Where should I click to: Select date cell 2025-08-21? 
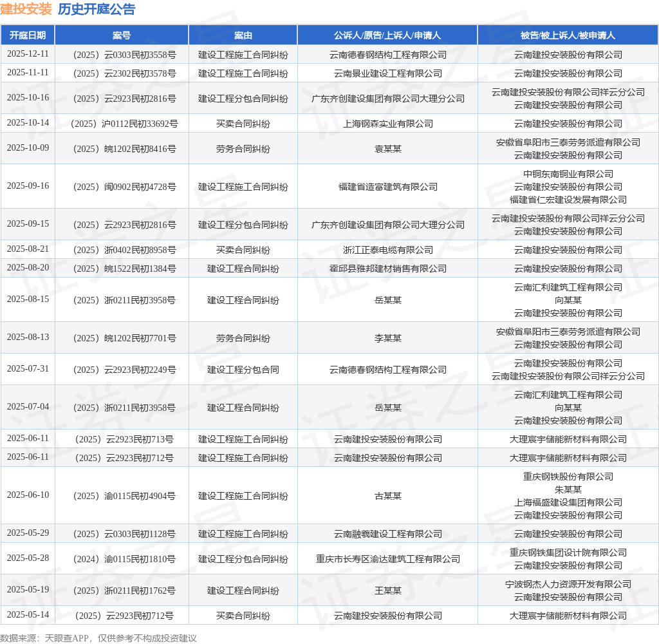pos(28,249)
